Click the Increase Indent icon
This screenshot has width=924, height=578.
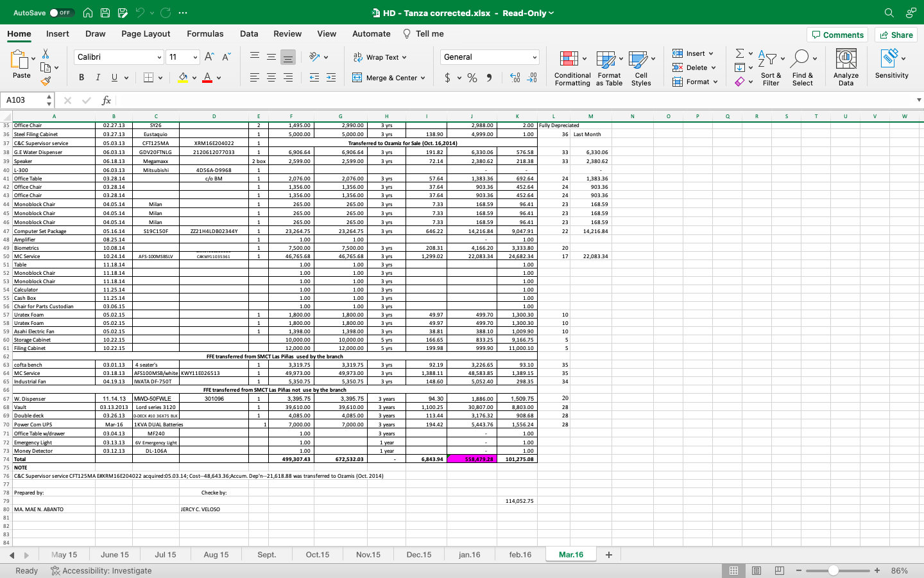[331, 78]
